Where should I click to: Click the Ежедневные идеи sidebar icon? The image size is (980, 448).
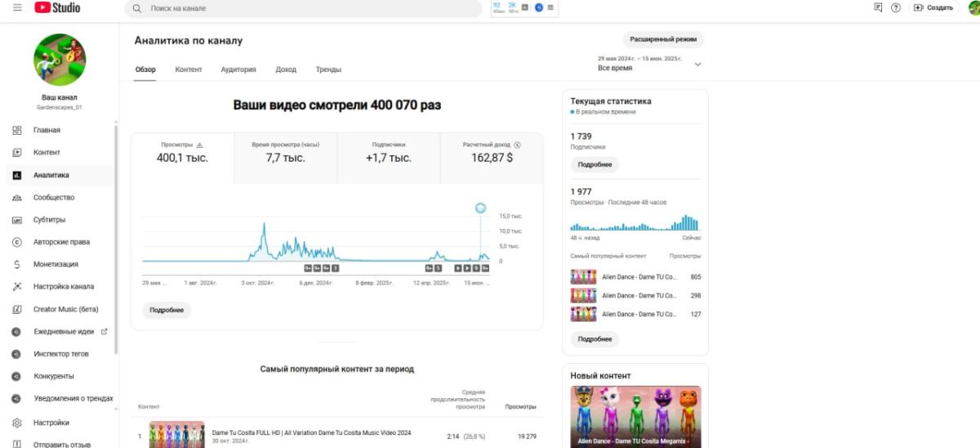pos(17,332)
